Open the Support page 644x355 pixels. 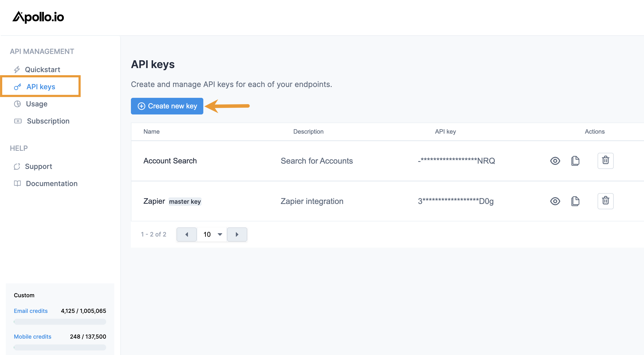click(38, 166)
